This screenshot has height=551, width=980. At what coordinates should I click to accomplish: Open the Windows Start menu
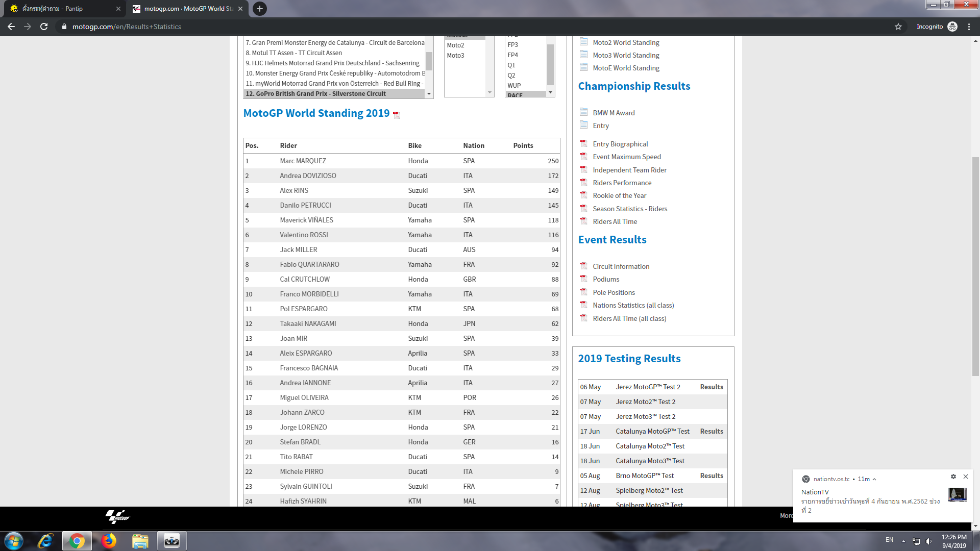click(14, 541)
